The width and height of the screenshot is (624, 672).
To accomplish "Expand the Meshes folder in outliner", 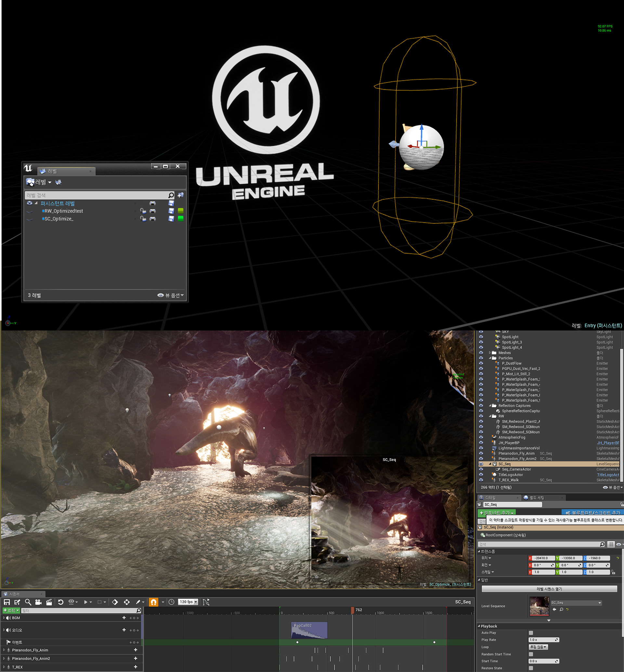I will click(490, 353).
